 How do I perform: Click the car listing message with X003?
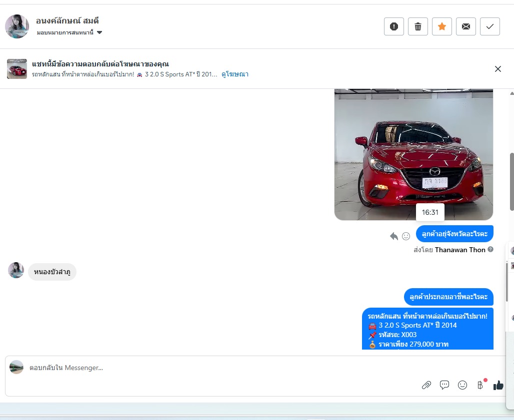(x=427, y=329)
